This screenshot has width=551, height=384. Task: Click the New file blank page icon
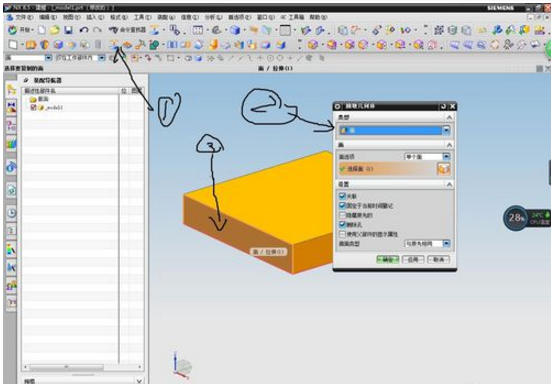pyautogui.click(x=42, y=30)
